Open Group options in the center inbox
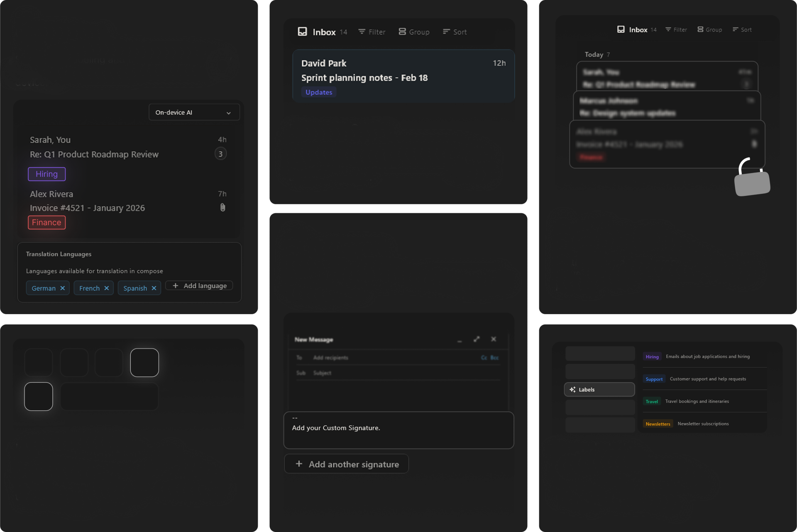The width and height of the screenshot is (797, 532). pos(414,32)
